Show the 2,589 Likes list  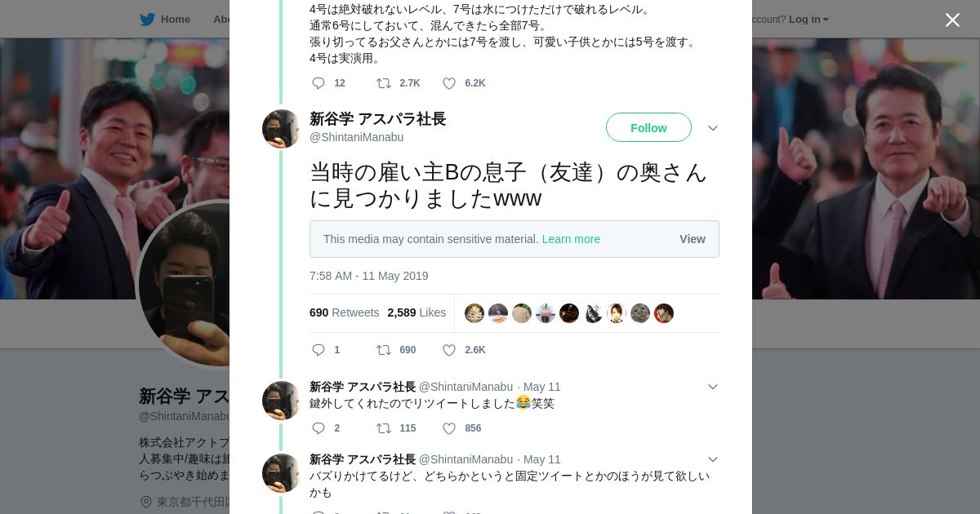(416, 312)
